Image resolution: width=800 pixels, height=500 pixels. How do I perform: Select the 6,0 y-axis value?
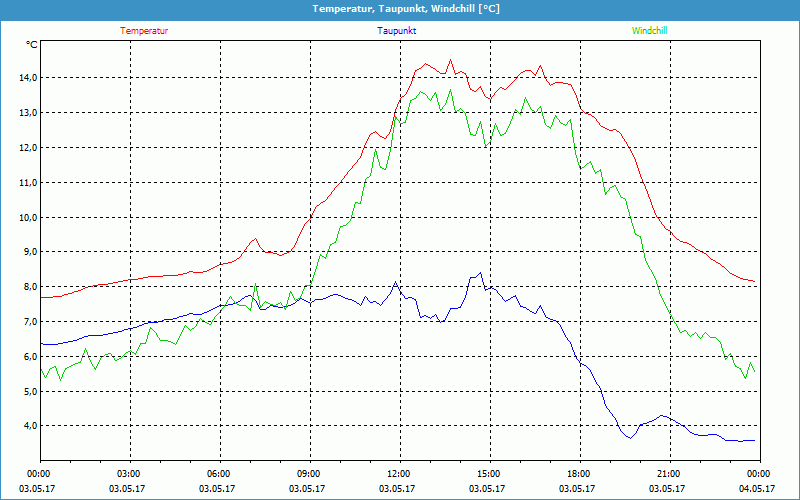point(30,356)
